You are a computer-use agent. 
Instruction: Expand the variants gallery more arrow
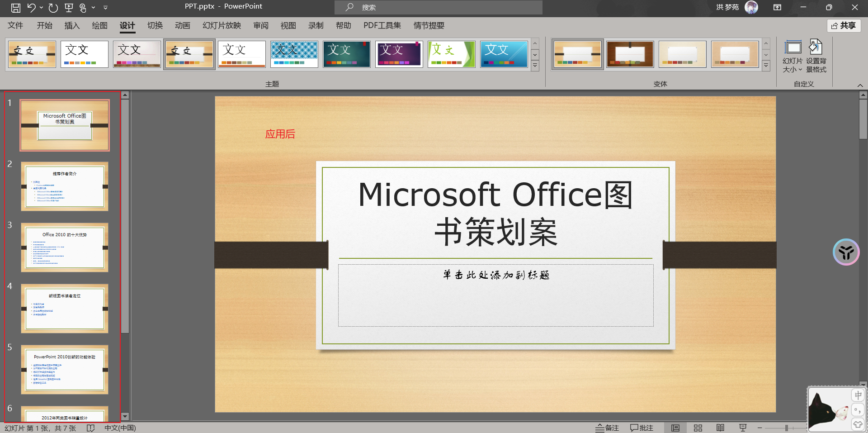(766, 66)
